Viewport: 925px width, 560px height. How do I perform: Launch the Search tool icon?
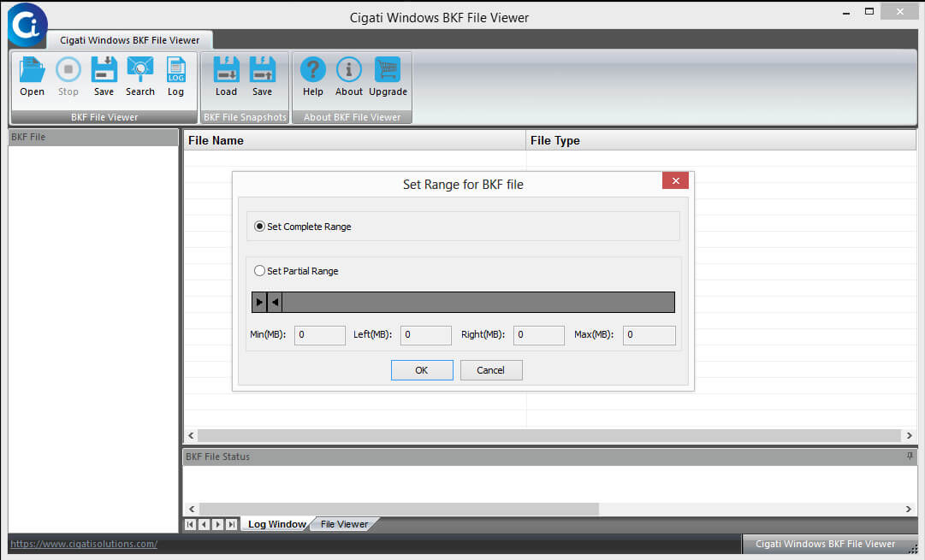click(x=139, y=70)
